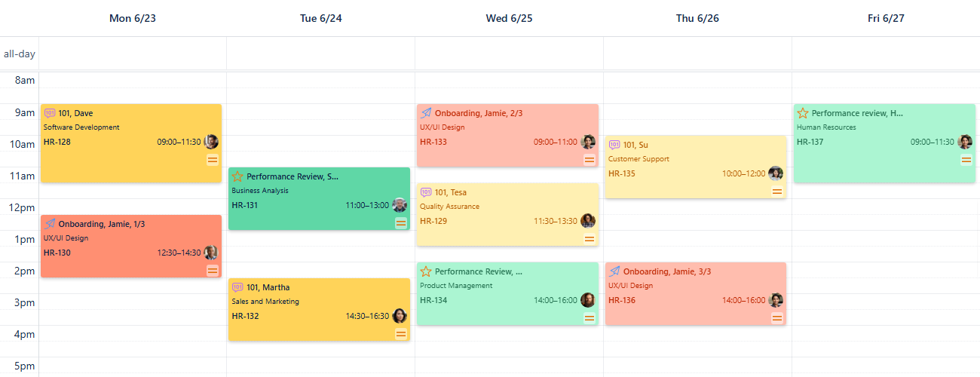Open the HR-137 issue key link
This screenshot has height=377, width=980.
point(810,142)
